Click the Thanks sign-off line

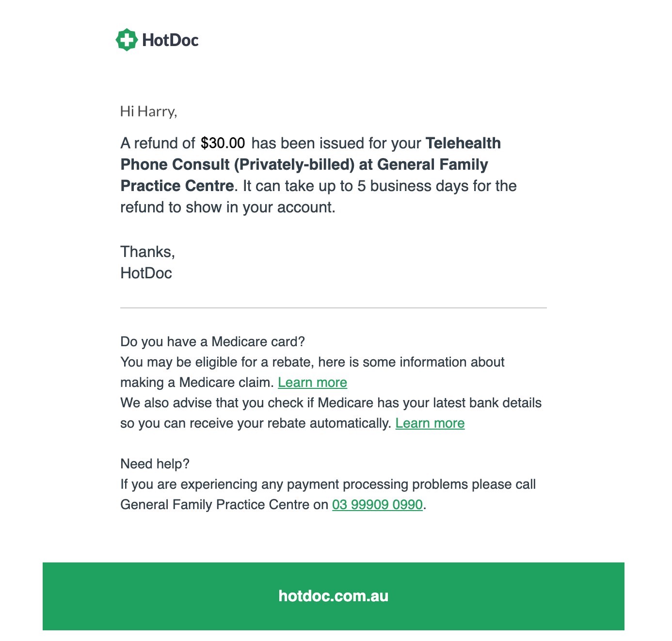pos(147,252)
